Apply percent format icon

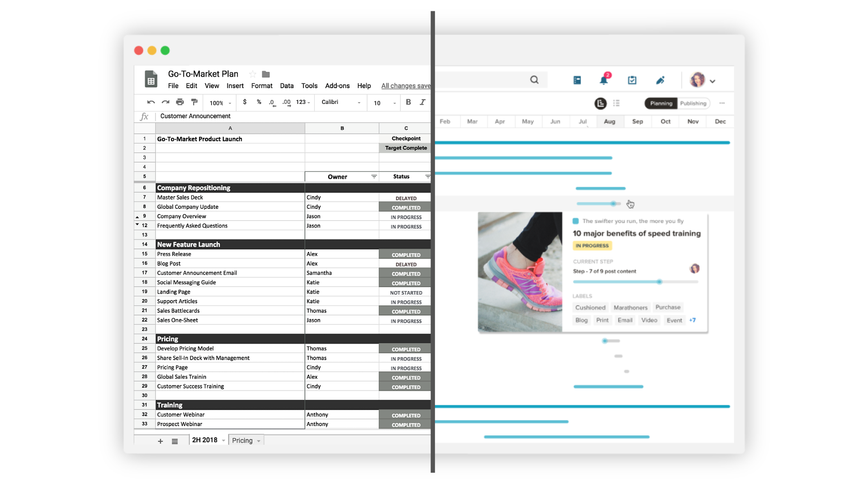coord(259,102)
